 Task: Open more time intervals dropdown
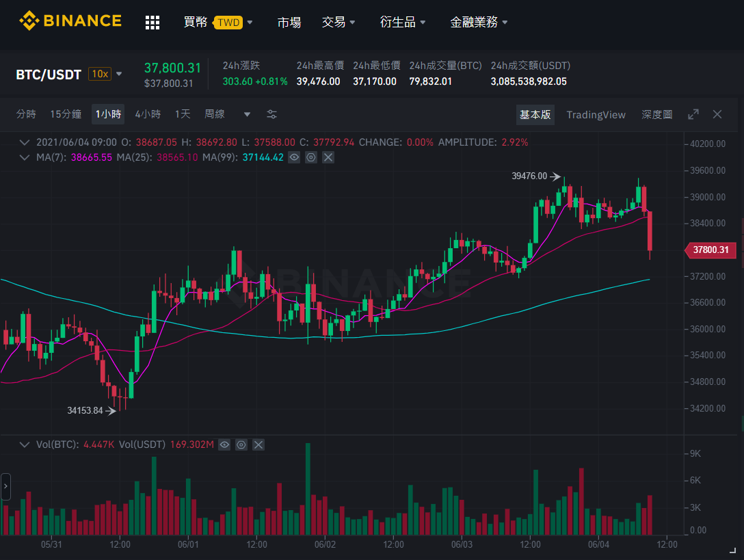pos(247,114)
